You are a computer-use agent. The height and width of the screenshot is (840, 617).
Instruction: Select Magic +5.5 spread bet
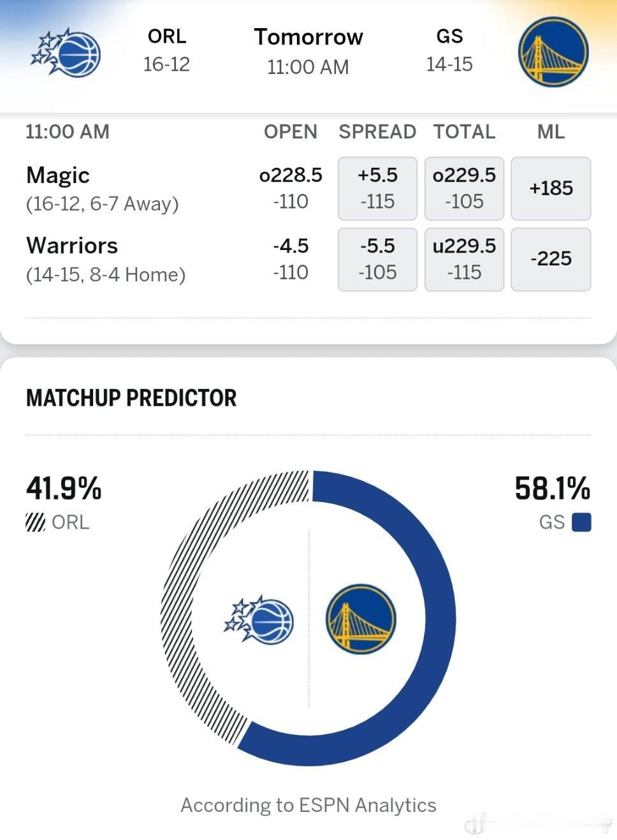(x=377, y=188)
